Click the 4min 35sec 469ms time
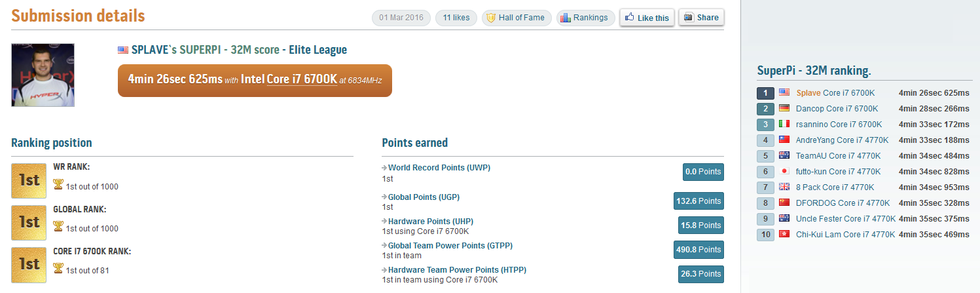The height and width of the screenshot is (293, 980). (x=934, y=235)
